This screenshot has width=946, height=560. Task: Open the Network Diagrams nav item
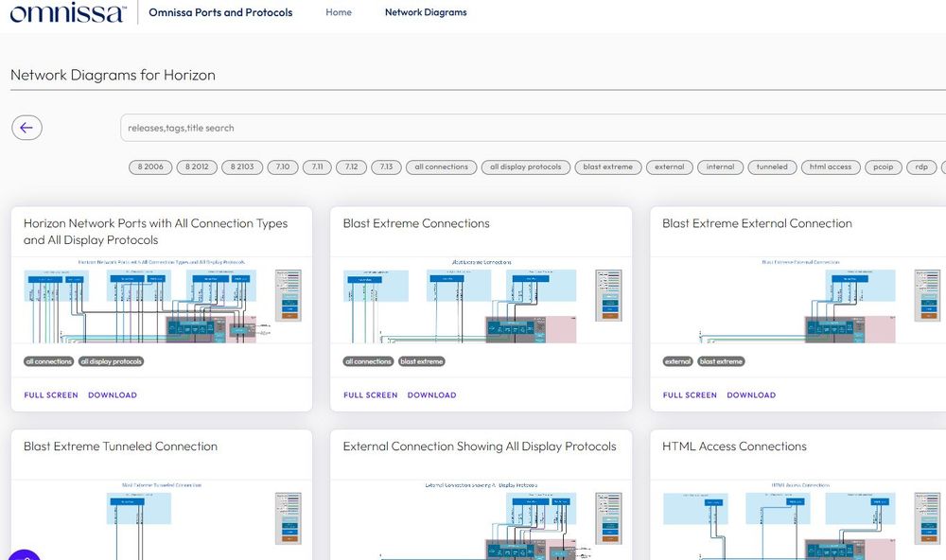click(426, 12)
